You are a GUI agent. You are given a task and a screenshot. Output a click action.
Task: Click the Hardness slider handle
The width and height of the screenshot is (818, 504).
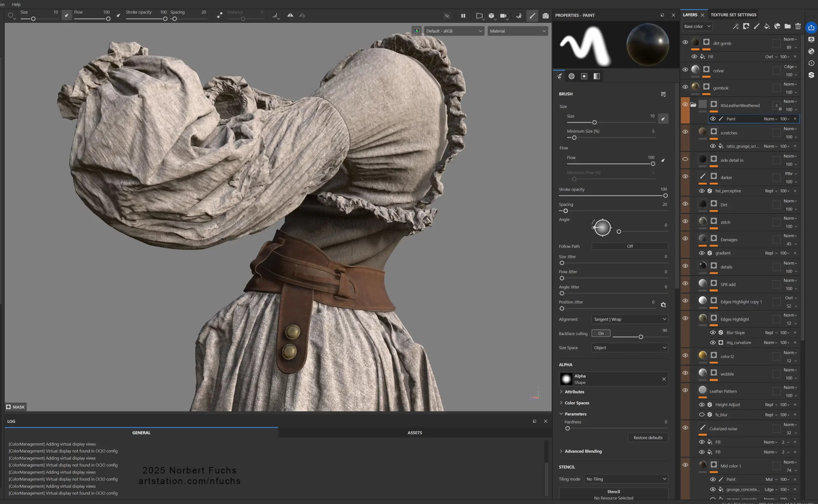coord(567,428)
